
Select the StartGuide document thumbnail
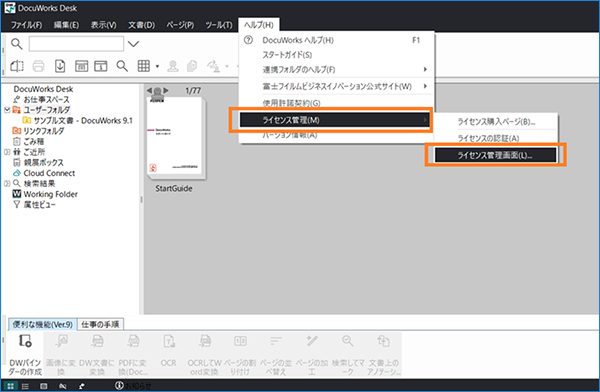(x=176, y=138)
